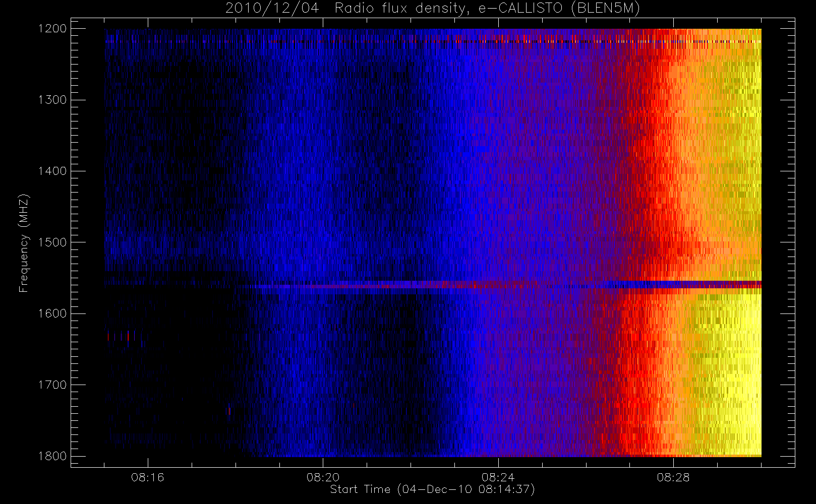Image resolution: width=816 pixels, height=504 pixels.
Task: Click the 08:28 time tick label
Action: pyautogui.click(x=673, y=477)
